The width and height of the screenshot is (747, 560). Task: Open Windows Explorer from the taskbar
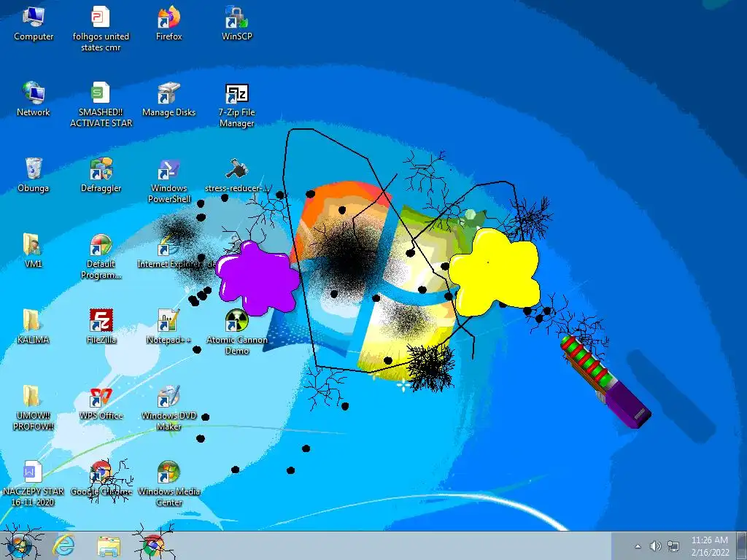coord(109,546)
